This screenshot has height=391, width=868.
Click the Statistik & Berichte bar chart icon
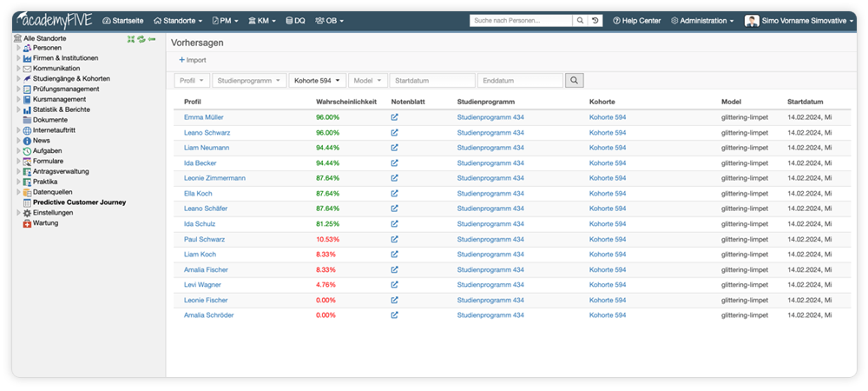point(27,109)
